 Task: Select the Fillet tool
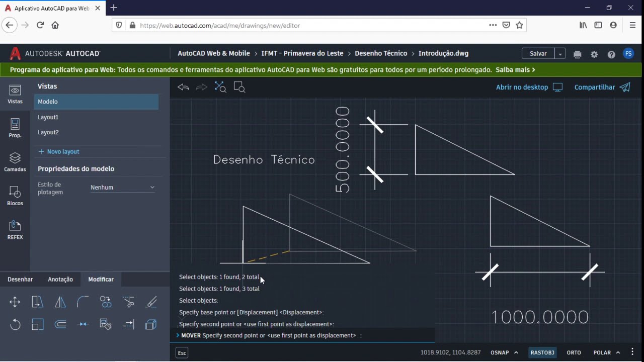pyautogui.click(x=83, y=302)
